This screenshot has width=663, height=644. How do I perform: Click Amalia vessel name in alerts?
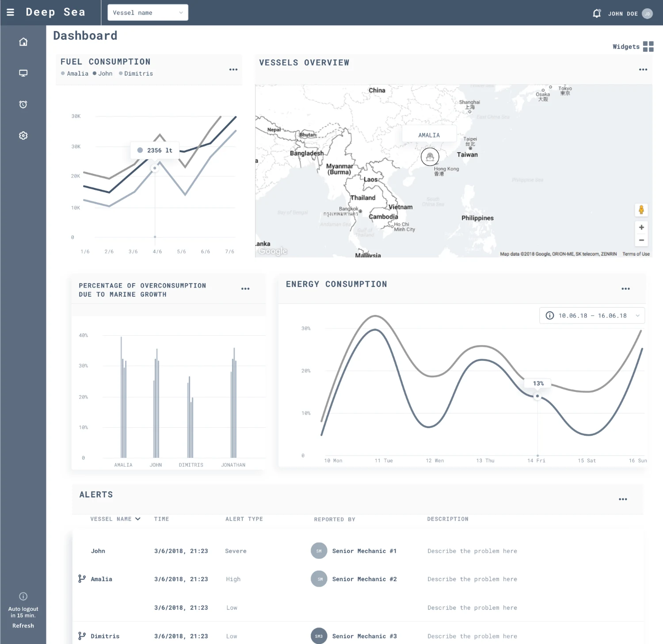102,579
